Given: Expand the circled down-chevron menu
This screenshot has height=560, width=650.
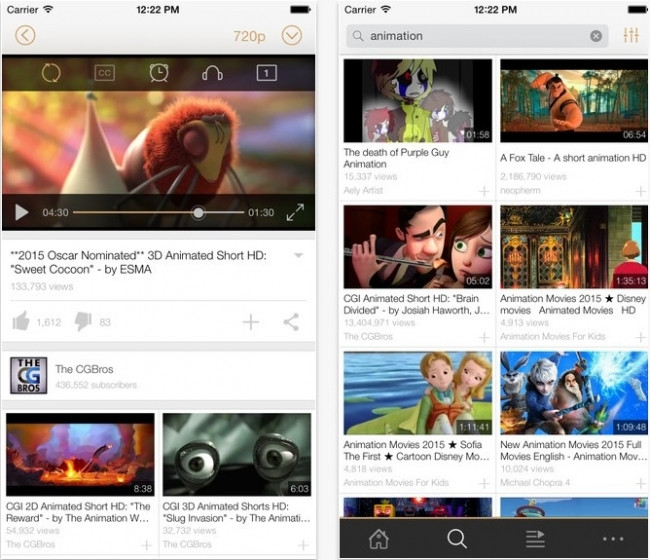Looking at the screenshot, I should tap(292, 36).
